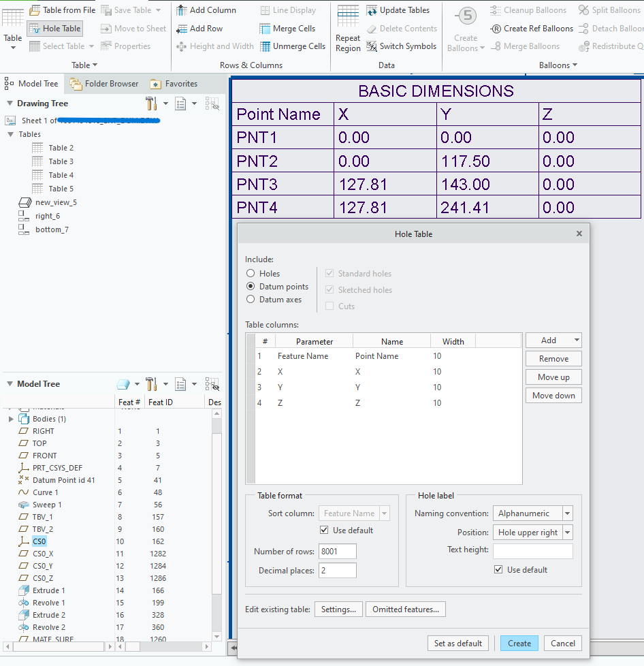
Task: Switch to the Model Tree tab
Action: pos(32,84)
